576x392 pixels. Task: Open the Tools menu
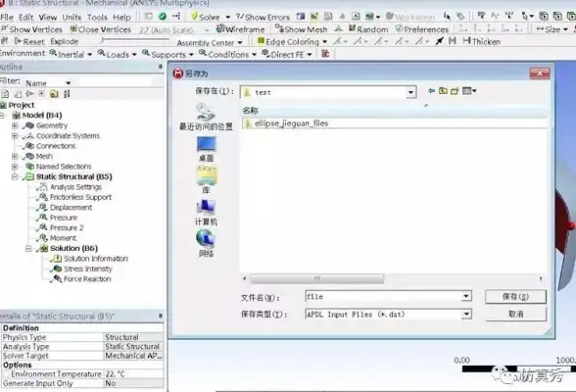pyautogui.click(x=97, y=17)
